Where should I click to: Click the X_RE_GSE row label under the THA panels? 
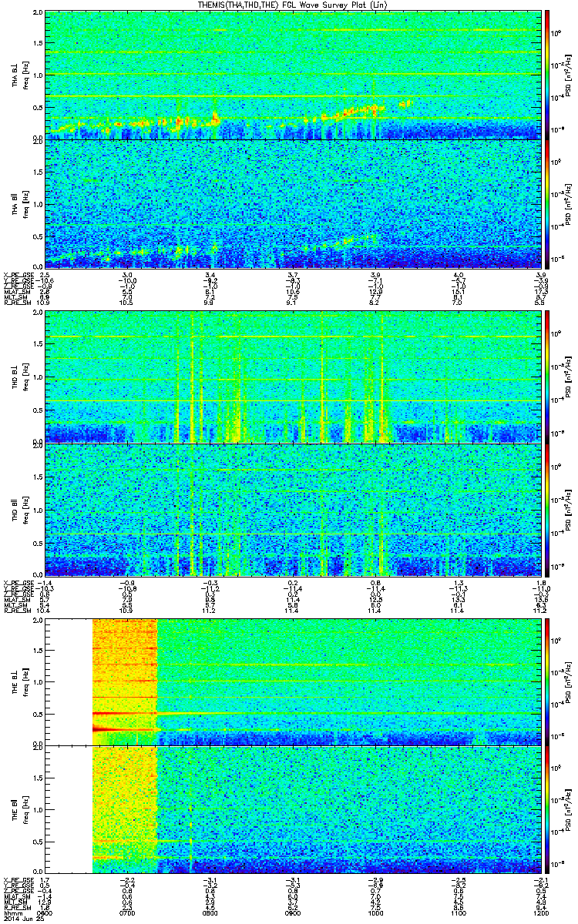click(x=18, y=275)
